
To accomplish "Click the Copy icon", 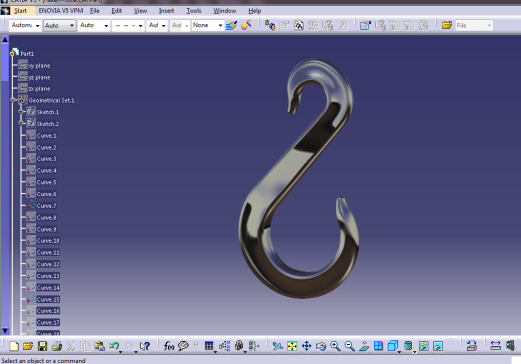I will tap(85, 346).
